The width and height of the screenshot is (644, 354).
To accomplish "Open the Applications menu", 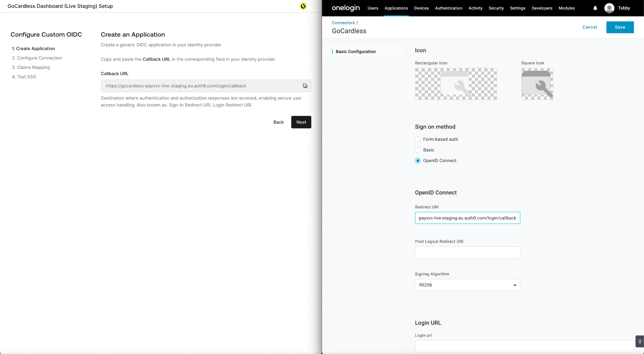I will 396,8.
